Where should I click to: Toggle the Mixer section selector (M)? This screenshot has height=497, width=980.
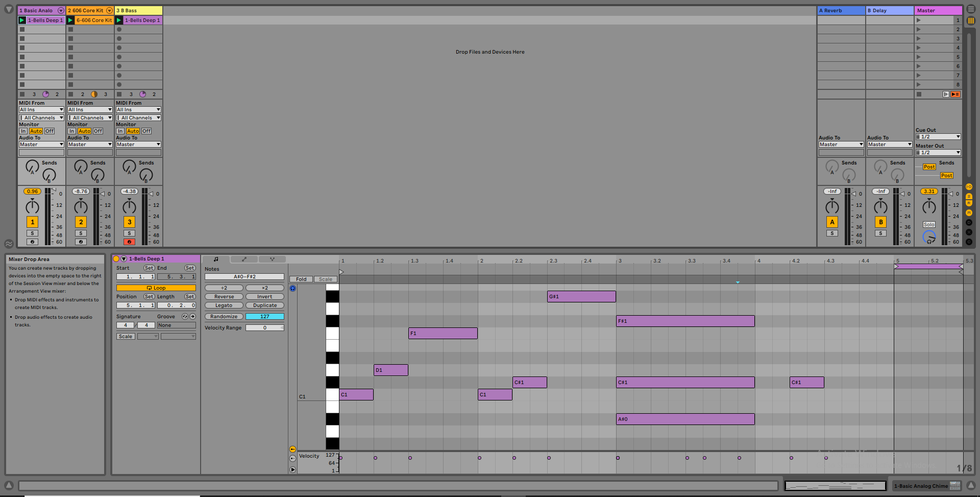969,213
